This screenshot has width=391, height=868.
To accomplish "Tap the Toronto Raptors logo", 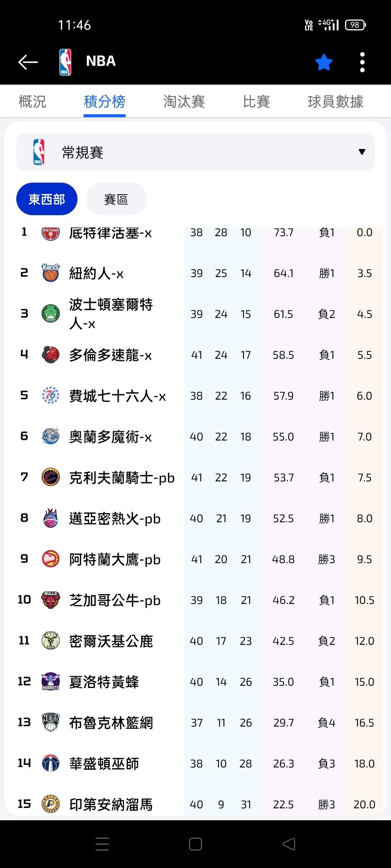I will 51,355.
